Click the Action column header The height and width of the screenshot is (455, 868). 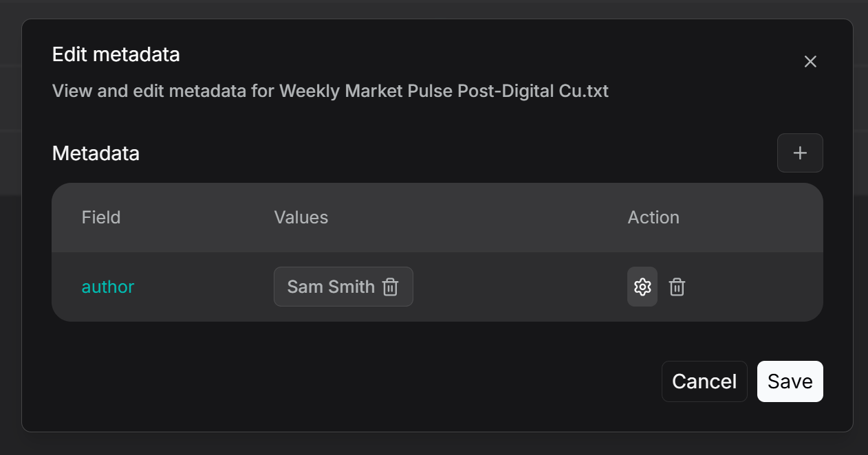pos(653,217)
